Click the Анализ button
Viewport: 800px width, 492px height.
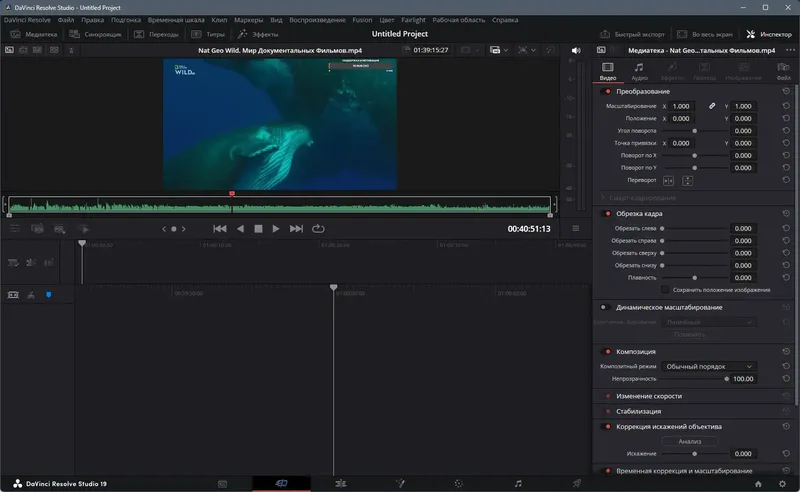pyautogui.click(x=690, y=441)
